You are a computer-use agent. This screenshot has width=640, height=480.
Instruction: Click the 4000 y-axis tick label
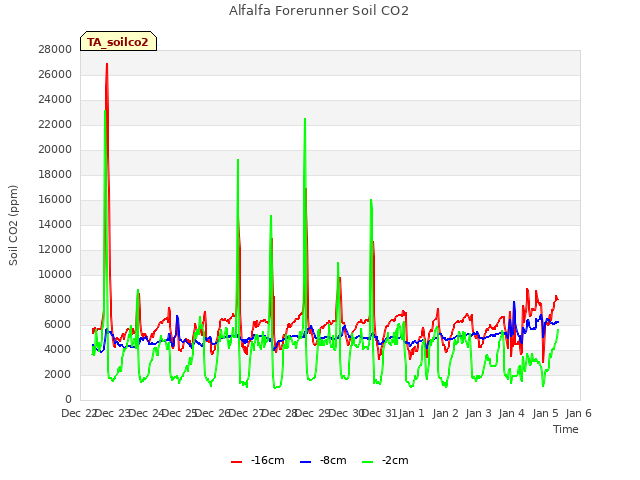pyautogui.click(x=58, y=350)
